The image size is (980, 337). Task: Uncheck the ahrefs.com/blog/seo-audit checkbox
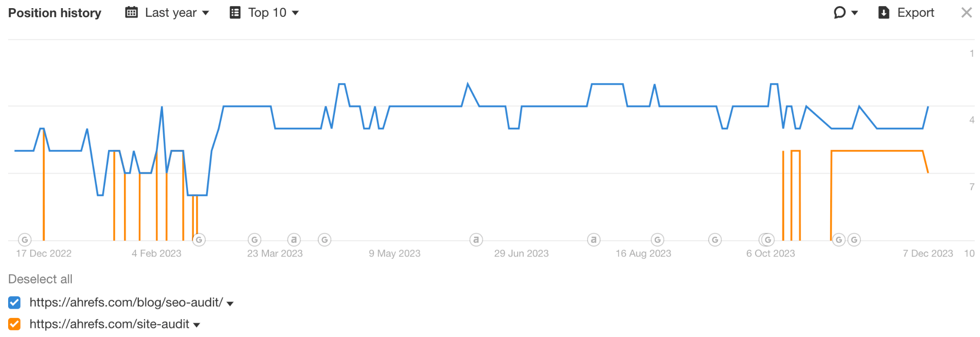click(14, 302)
